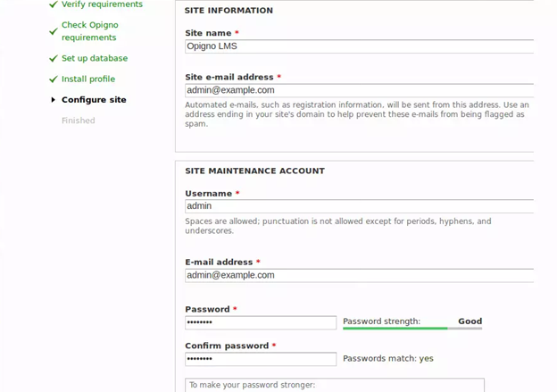The width and height of the screenshot is (557, 392).
Task: Click the checkmark beside Verify requirements
Action: coord(54,4)
